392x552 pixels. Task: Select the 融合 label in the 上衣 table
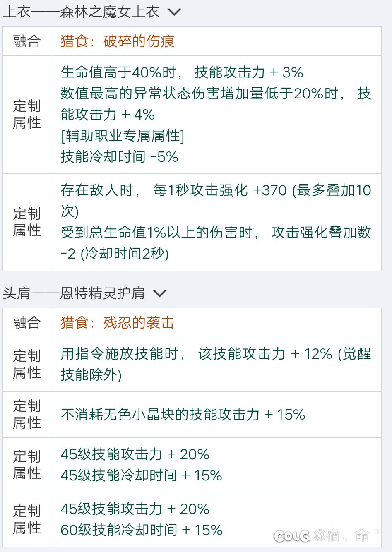coord(27,41)
